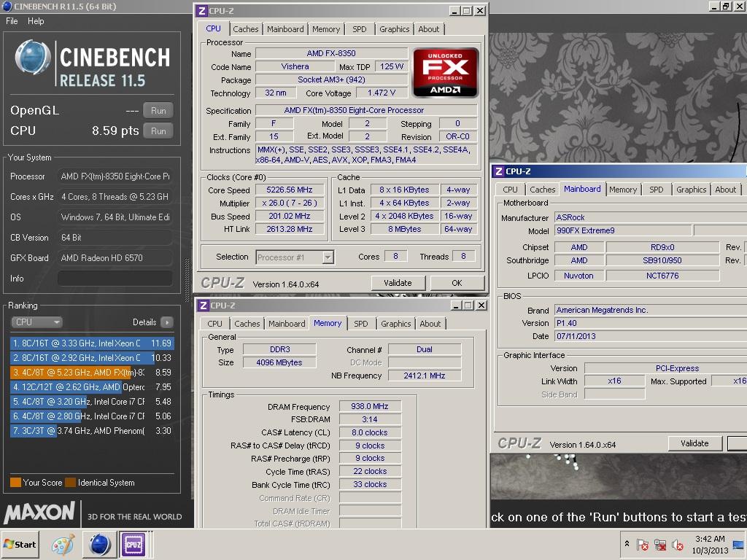Switch to SPD tab in Memory CPU-Z window
Image resolution: width=747 pixels, height=560 pixels.
tap(361, 324)
